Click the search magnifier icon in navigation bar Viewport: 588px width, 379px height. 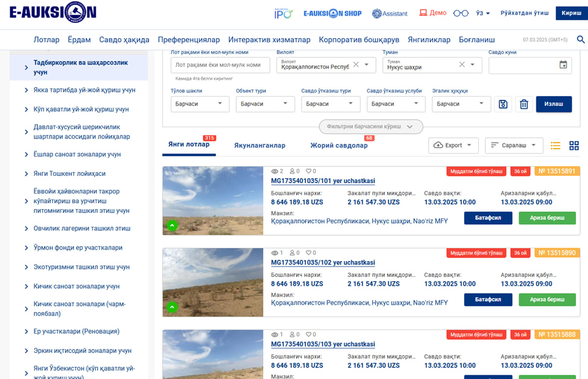point(581,40)
